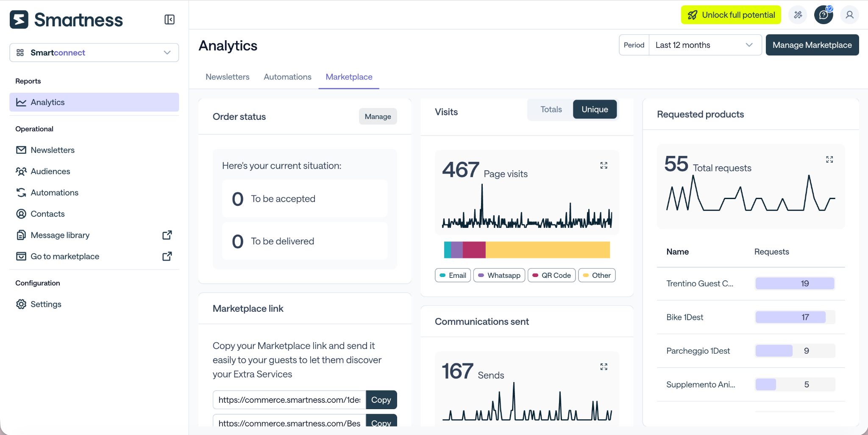Screen dimensions: 868x435
Task: Collapse the sidebar with the panel icon
Action: click(x=170, y=19)
